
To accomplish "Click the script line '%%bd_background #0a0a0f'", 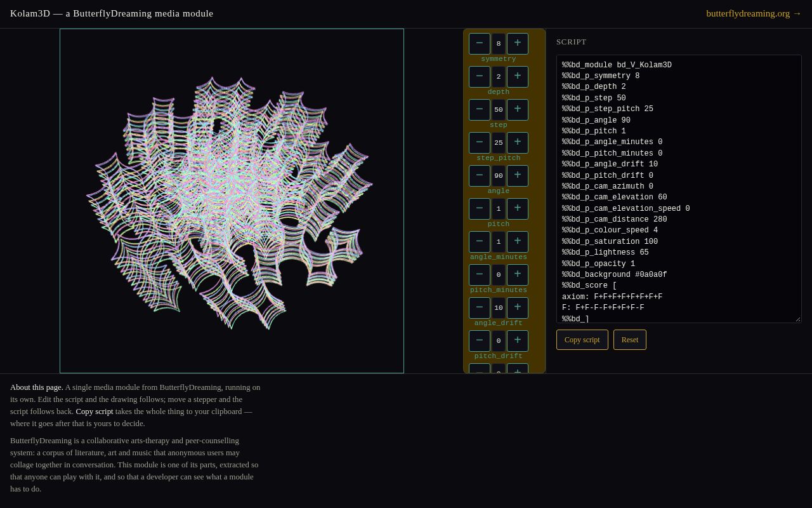I will (x=615, y=275).
